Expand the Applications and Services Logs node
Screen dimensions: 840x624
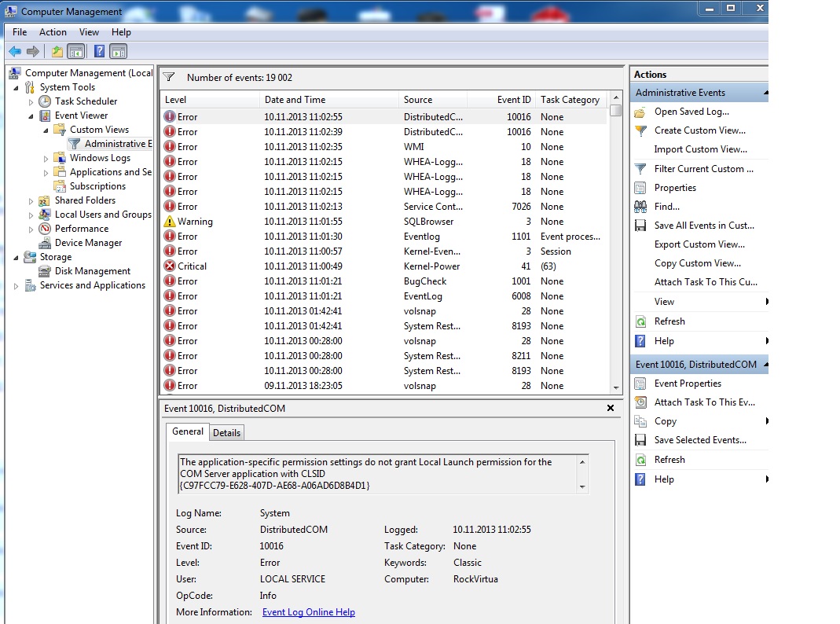tap(46, 172)
